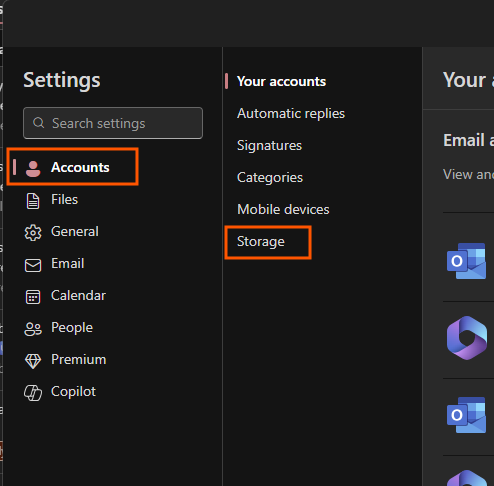Go to Categories subsection
This screenshot has width=494, height=486.
click(x=270, y=177)
